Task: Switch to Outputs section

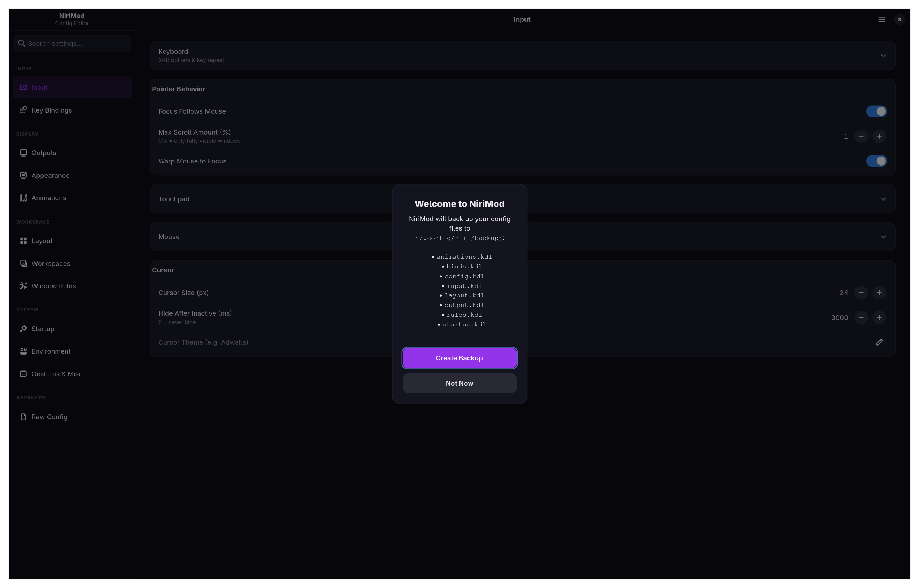Action: 72,153
